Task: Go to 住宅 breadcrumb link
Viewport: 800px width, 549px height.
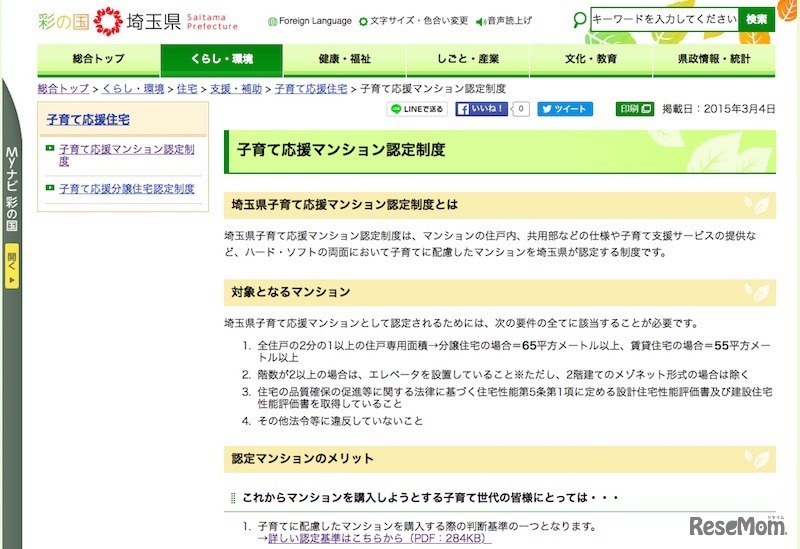Action: 187,89
